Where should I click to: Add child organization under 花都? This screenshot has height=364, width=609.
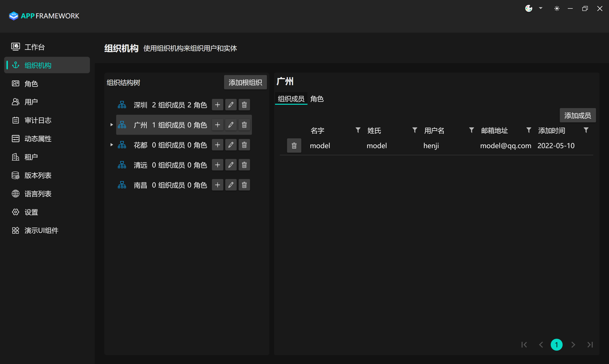[217, 145]
